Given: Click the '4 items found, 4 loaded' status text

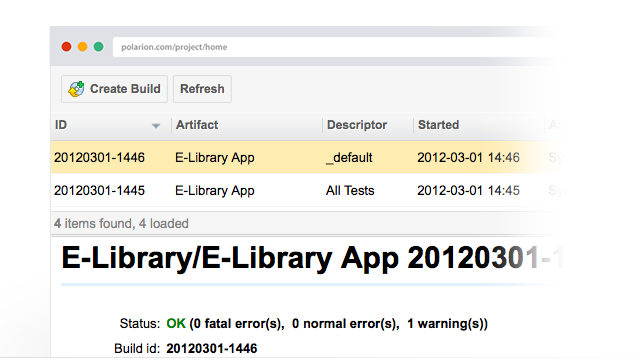Looking at the screenshot, I should 121,224.
